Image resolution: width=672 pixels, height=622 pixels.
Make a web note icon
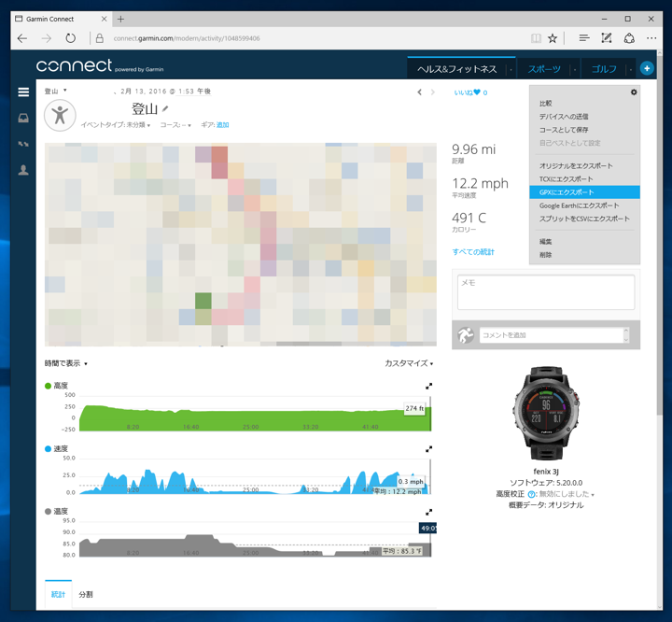pyautogui.click(x=607, y=38)
